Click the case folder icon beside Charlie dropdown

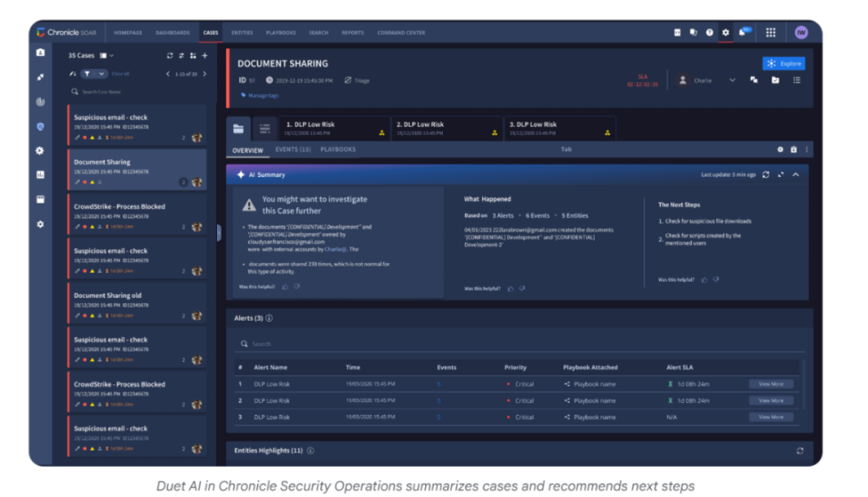click(775, 80)
